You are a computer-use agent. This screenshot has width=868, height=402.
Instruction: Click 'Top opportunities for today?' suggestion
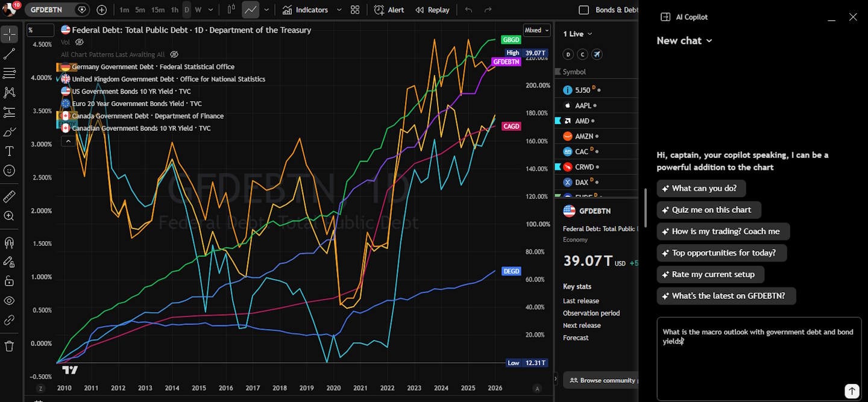722,253
